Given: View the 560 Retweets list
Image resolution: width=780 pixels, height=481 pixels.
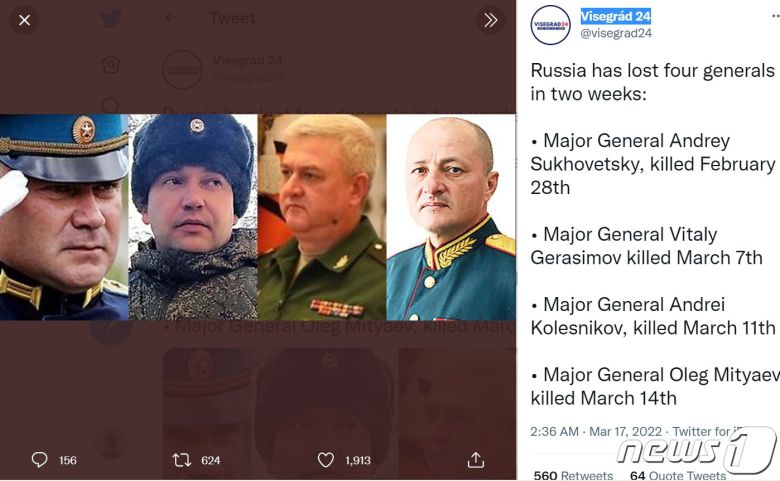Looking at the screenshot, I should [573, 475].
